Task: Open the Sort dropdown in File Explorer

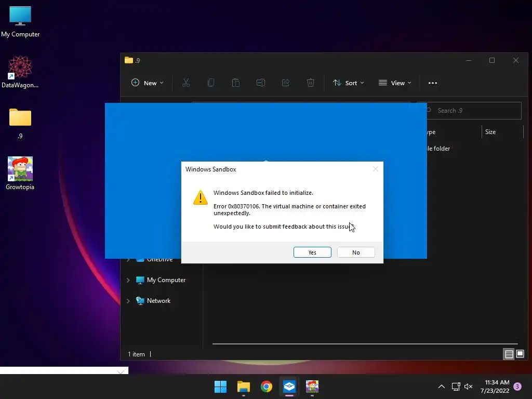Action: [349, 83]
